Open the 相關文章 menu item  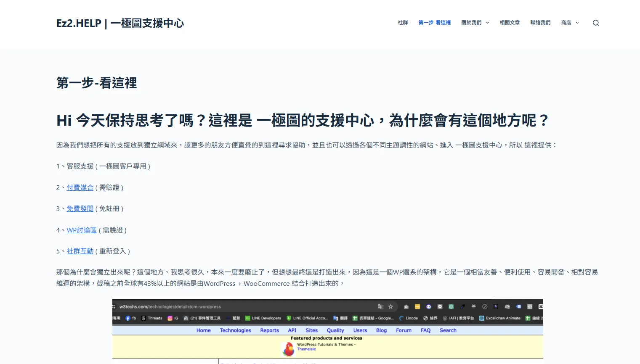[510, 23]
